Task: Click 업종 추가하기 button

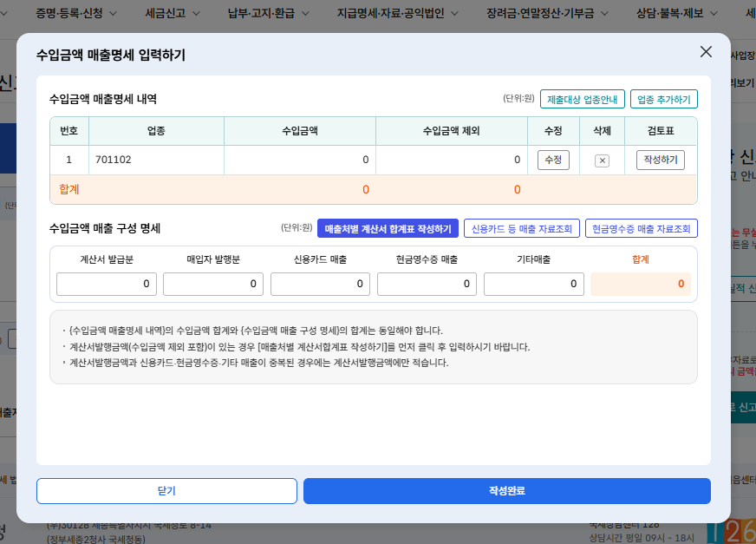Action: [664, 99]
